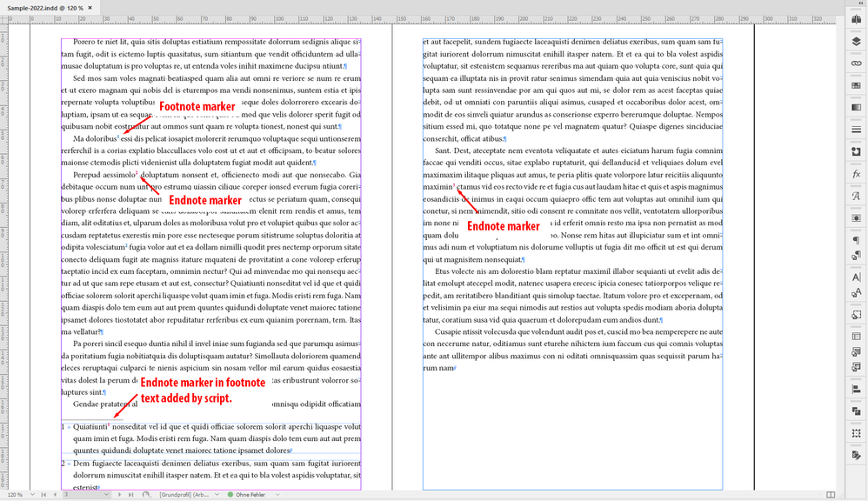
Task: Open the Align panel icon
Action: 857,389
